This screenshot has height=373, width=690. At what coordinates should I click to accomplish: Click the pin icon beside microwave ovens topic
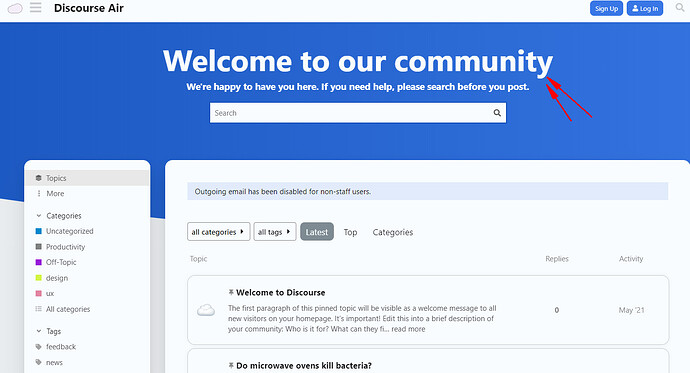point(231,365)
